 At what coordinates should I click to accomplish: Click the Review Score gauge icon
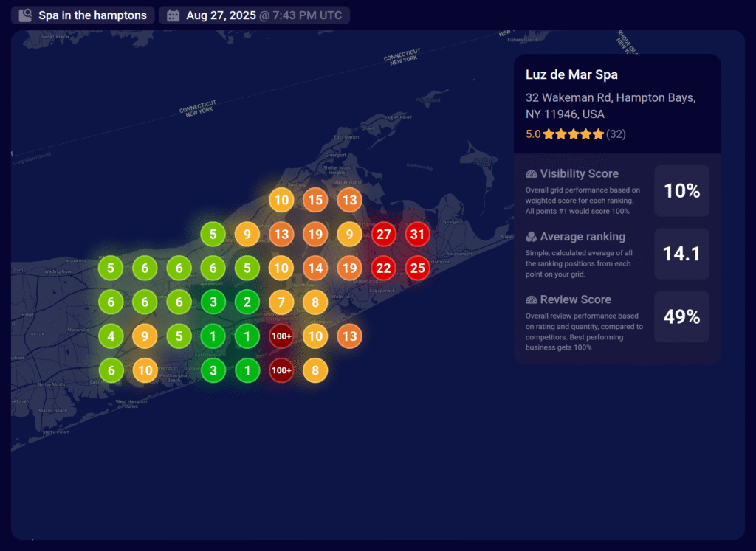coord(531,299)
